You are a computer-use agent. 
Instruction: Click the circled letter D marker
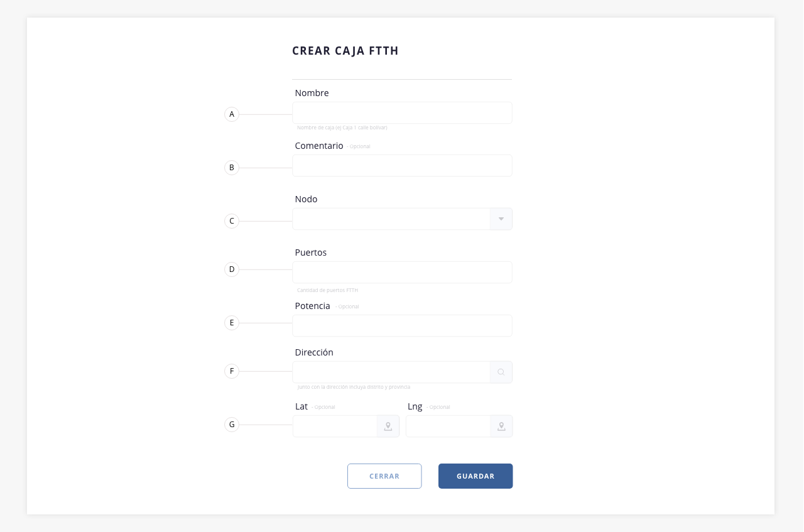tap(232, 269)
